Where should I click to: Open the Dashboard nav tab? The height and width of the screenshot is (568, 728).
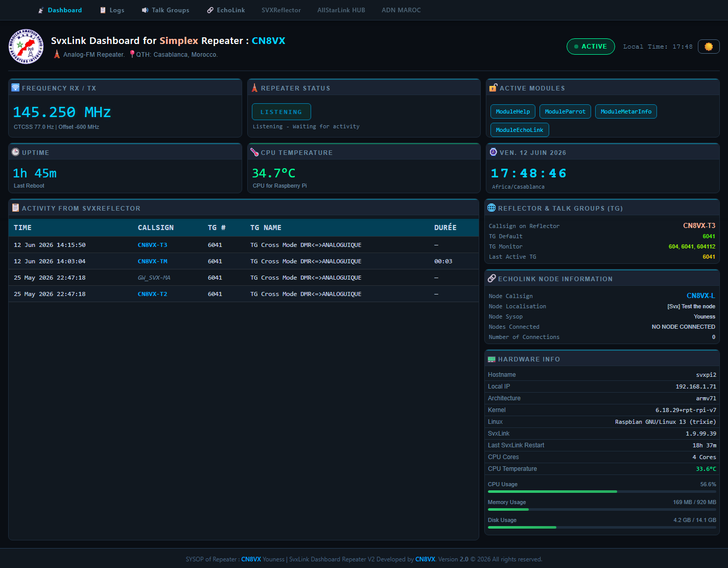[x=60, y=10]
